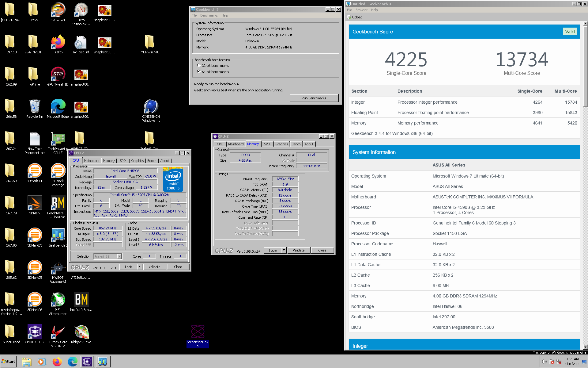The width and height of the screenshot is (588, 368).
Task: Open Windows Explorer from the taskbar
Action: coord(27,362)
